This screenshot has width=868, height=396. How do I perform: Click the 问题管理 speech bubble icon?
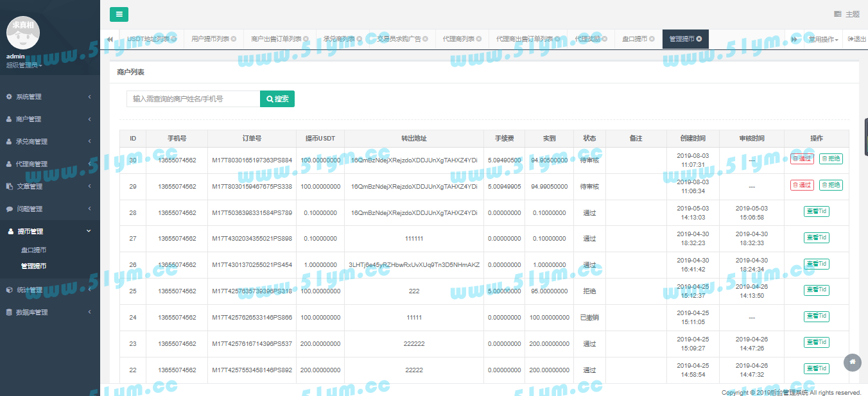[x=9, y=209]
